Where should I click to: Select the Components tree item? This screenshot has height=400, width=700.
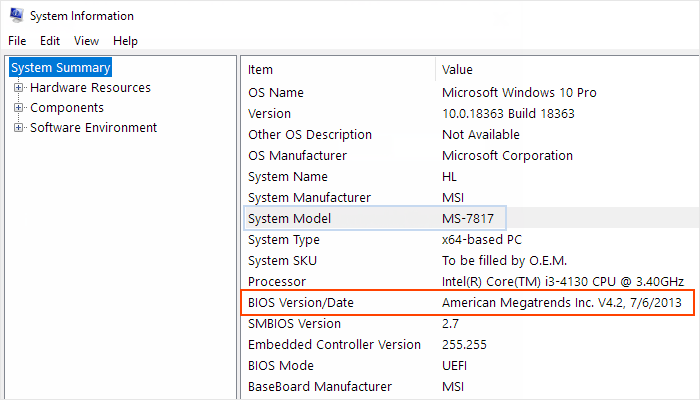(x=67, y=108)
